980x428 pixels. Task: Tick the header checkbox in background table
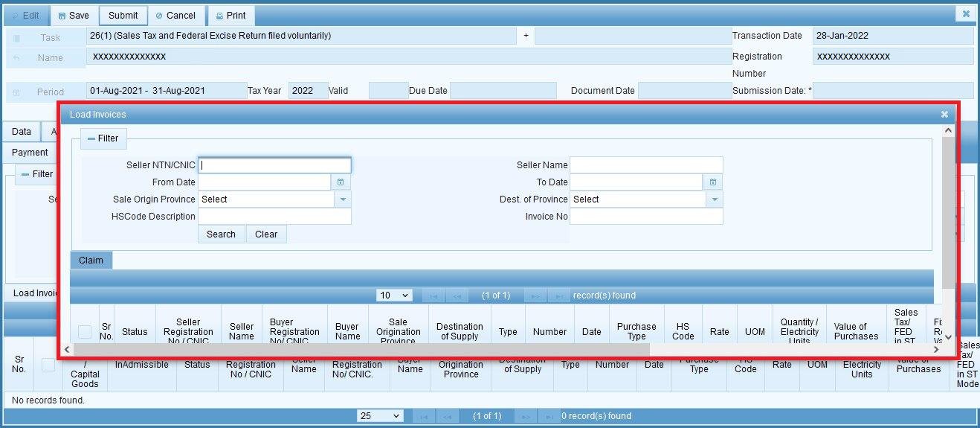[x=48, y=365]
